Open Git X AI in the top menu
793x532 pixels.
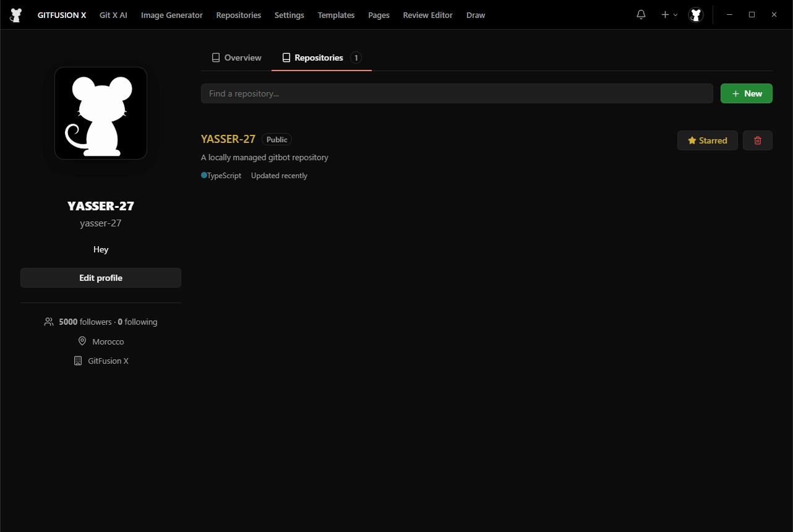point(113,15)
